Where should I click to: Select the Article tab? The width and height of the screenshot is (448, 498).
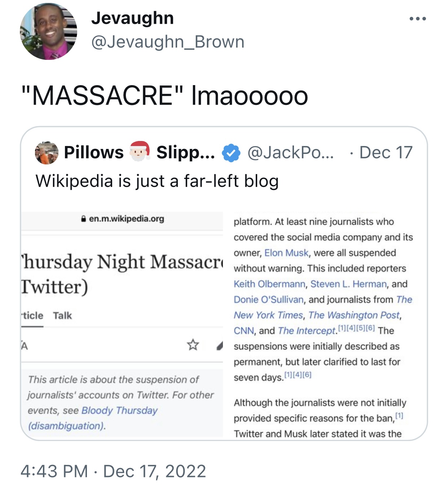tap(32, 316)
